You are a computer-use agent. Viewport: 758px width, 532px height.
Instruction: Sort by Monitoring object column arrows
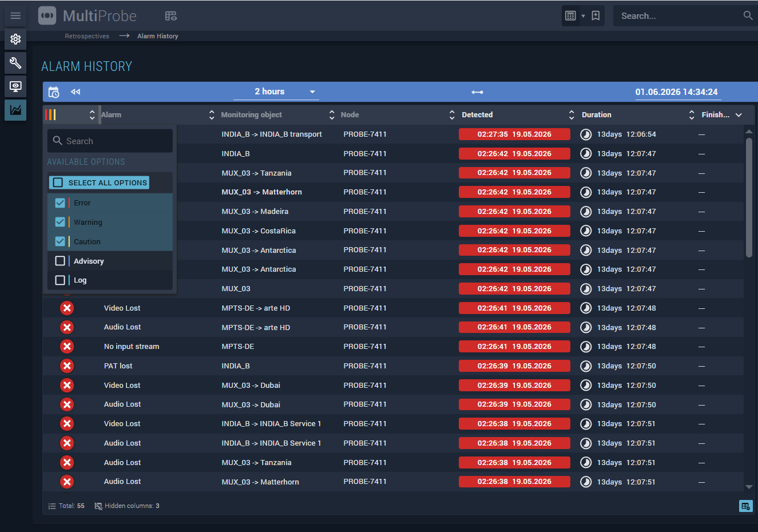pyautogui.click(x=332, y=115)
